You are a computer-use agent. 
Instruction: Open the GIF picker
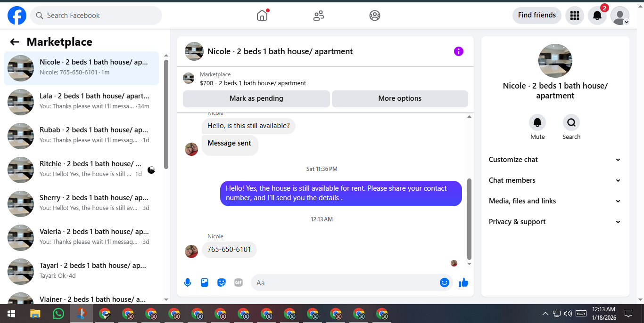point(239,283)
